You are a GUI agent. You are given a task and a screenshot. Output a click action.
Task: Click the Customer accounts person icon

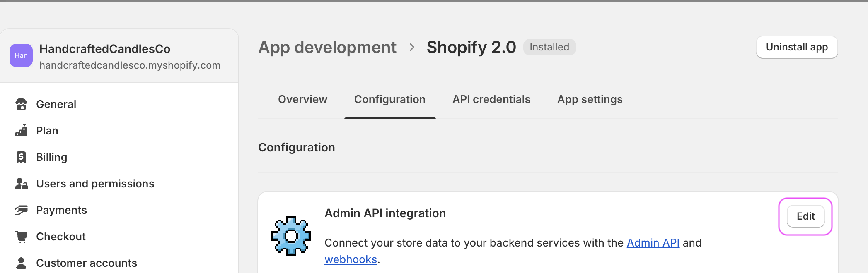click(x=21, y=263)
